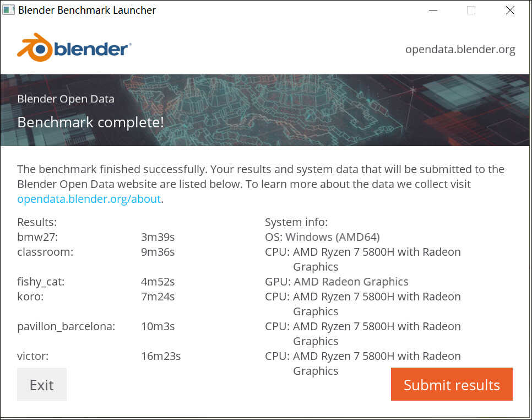
Task: Click the Blender Benchmark Launcher window title
Action: click(x=87, y=10)
